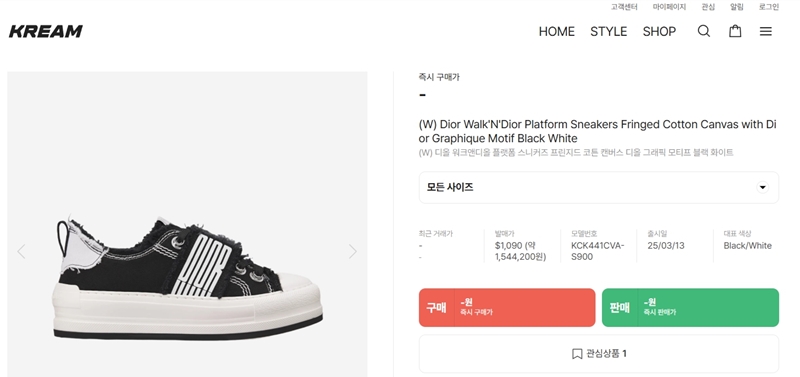Open the 마이페이지 link
Viewport: 800px width, 377px height.
tap(669, 7)
